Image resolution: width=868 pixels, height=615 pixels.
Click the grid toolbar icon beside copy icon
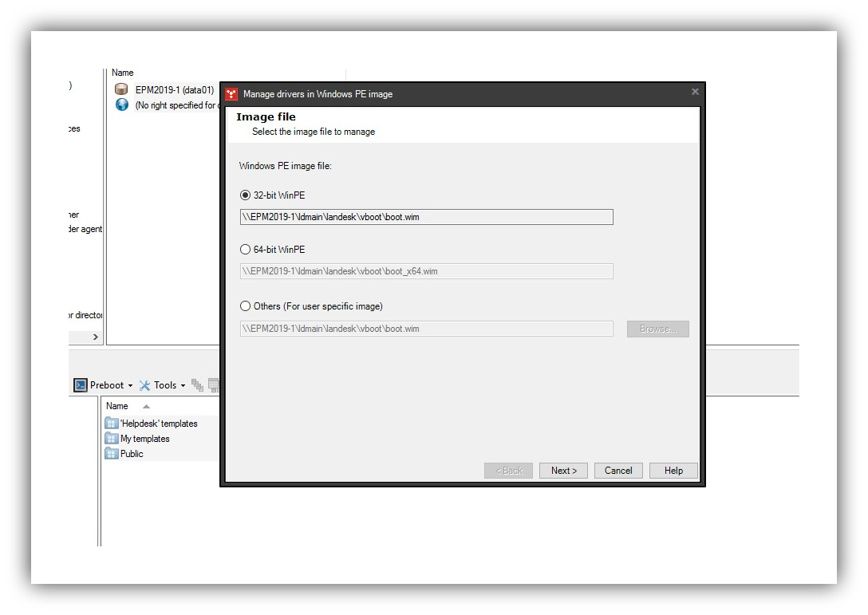coord(214,385)
